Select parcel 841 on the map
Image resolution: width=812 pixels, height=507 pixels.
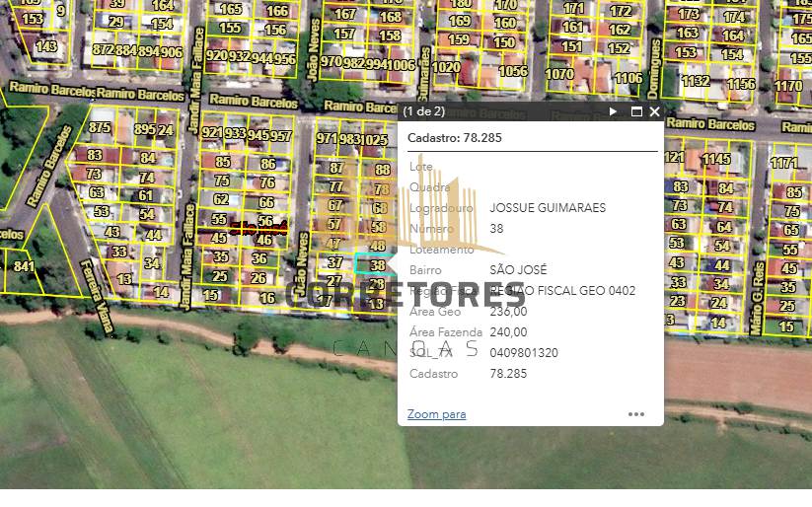(x=24, y=266)
